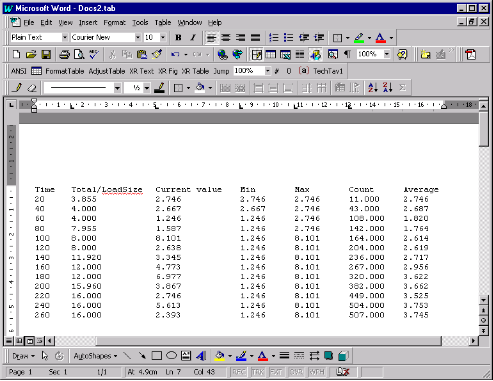Choose the Arrow drawing tool
This screenshot has height=381, width=493.
click(x=142, y=356)
